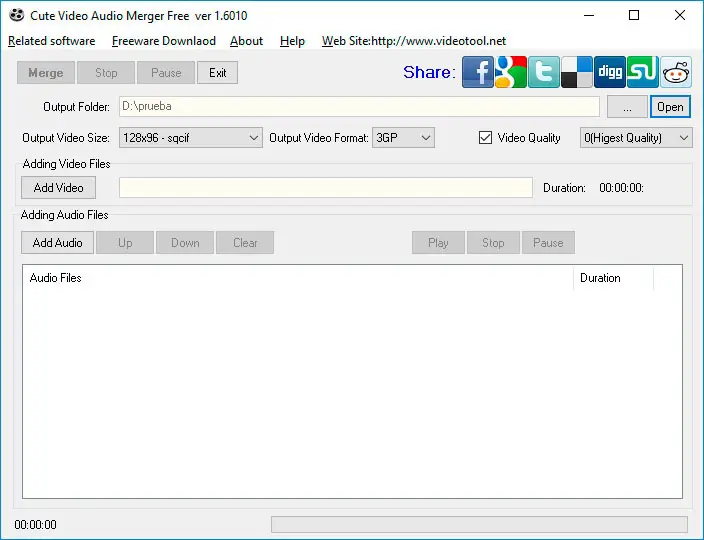Share on Delicious icon
704x540 pixels.
click(x=576, y=72)
